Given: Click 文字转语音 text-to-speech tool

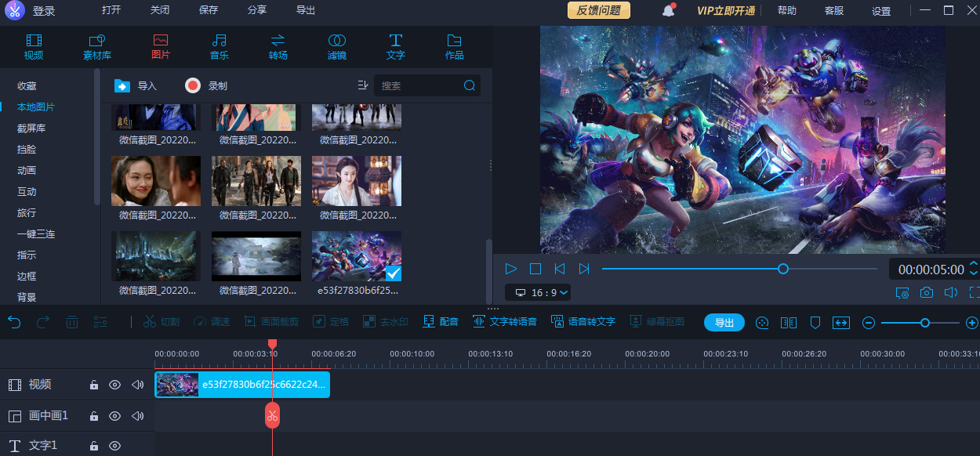Looking at the screenshot, I should click(x=505, y=321).
